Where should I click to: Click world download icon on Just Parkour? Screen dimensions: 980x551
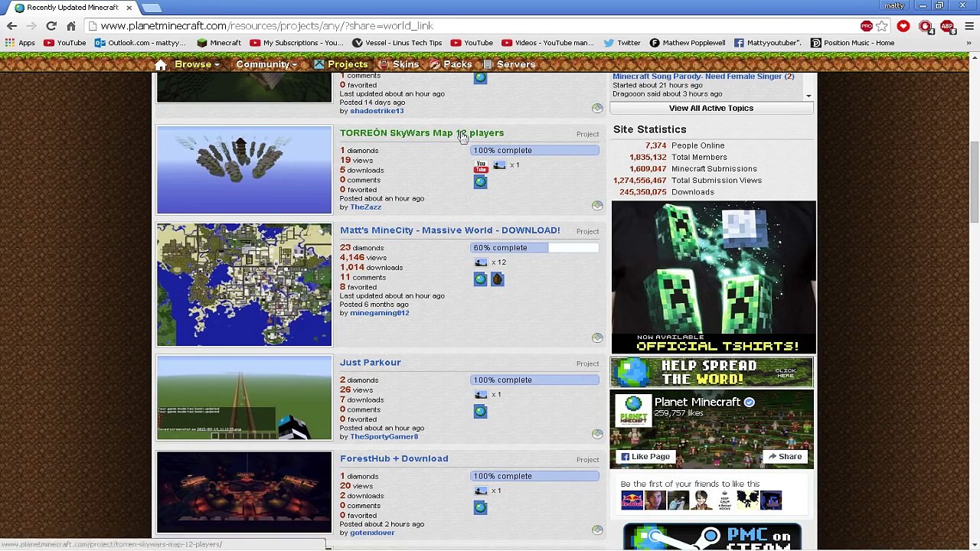pyautogui.click(x=480, y=412)
